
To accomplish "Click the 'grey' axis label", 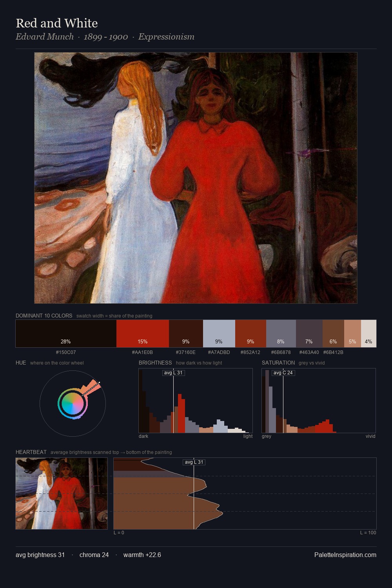I will (x=267, y=436).
